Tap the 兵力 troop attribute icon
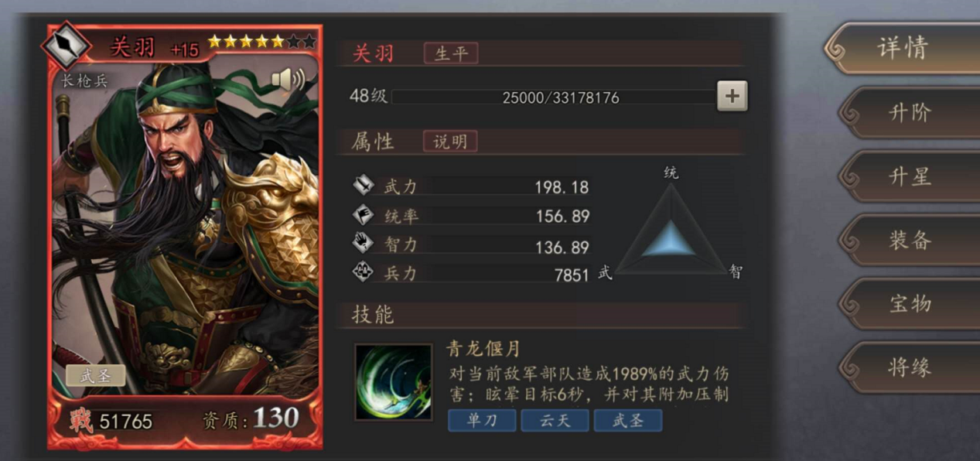Screen dimensions: 980x461 click(x=364, y=271)
